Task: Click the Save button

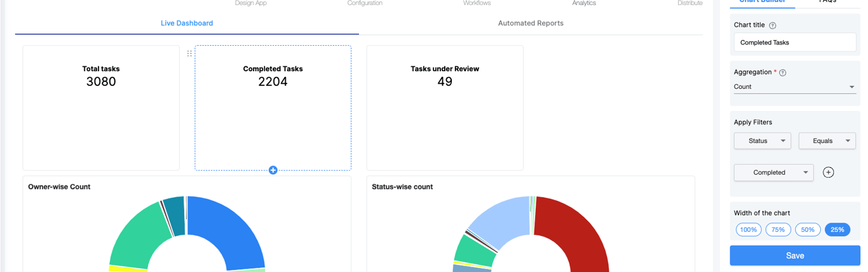Action: click(x=795, y=255)
